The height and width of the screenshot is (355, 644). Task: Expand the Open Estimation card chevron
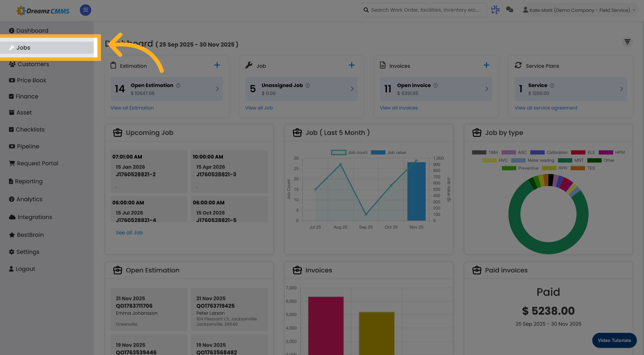(217, 89)
